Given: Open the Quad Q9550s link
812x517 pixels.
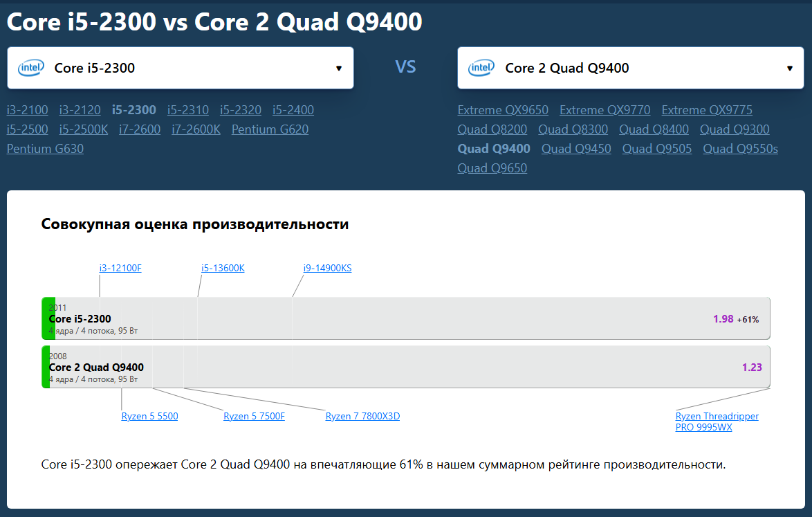Looking at the screenshot, I should 741,149.
